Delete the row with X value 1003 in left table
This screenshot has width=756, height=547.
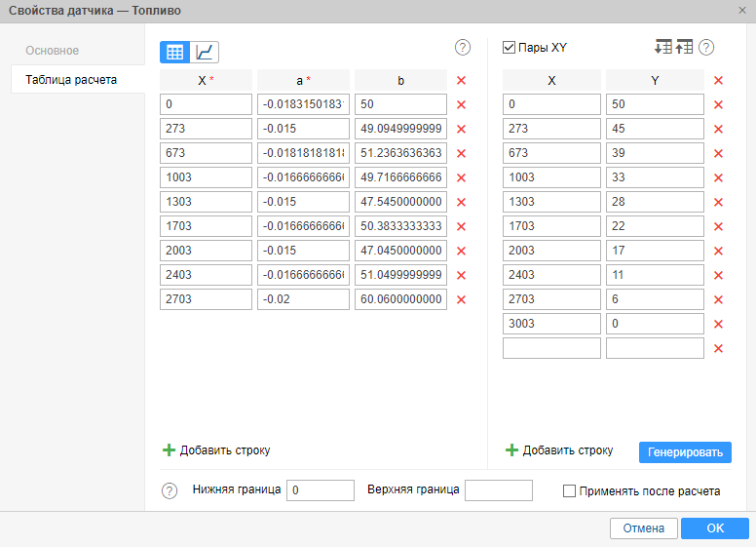point(462,177)
